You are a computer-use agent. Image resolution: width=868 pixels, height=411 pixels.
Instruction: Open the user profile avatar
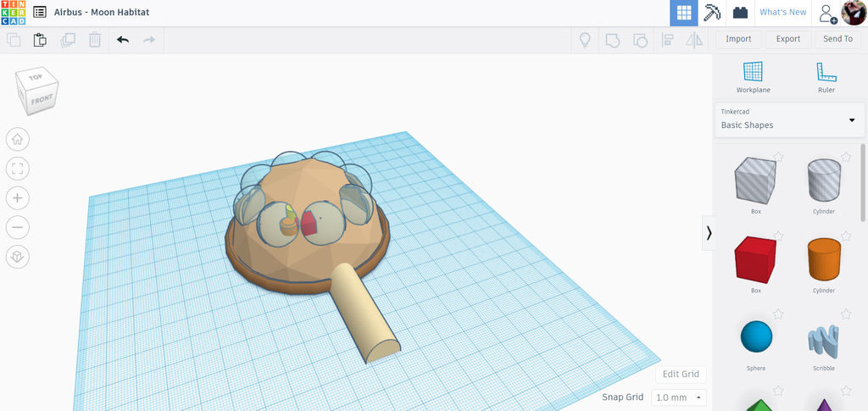click(x=853, y=13)
